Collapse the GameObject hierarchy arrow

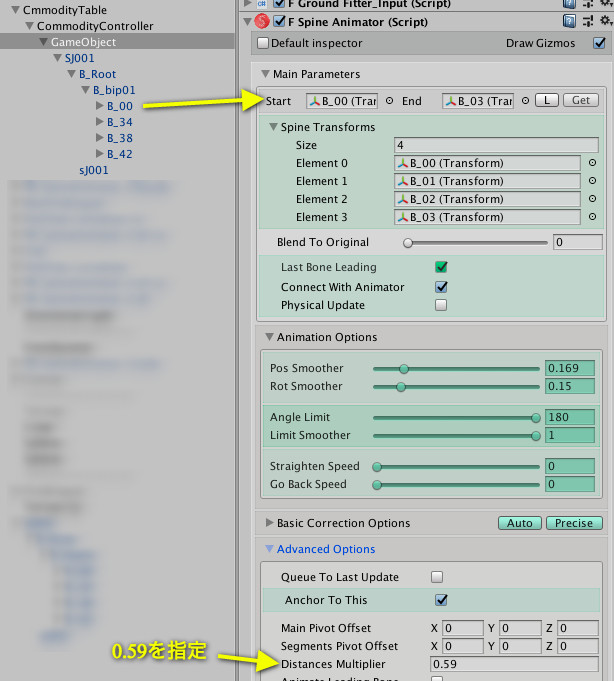(x=43, y=42)
